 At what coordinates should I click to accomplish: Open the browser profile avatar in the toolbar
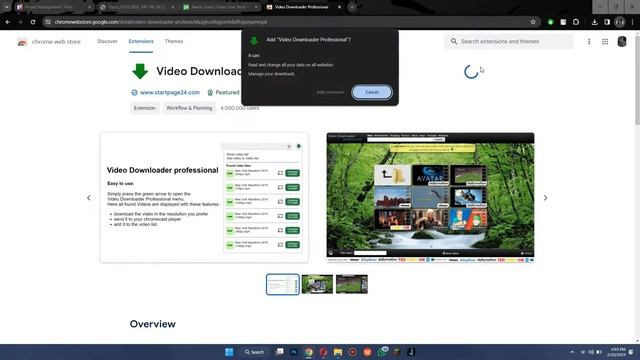620,22
